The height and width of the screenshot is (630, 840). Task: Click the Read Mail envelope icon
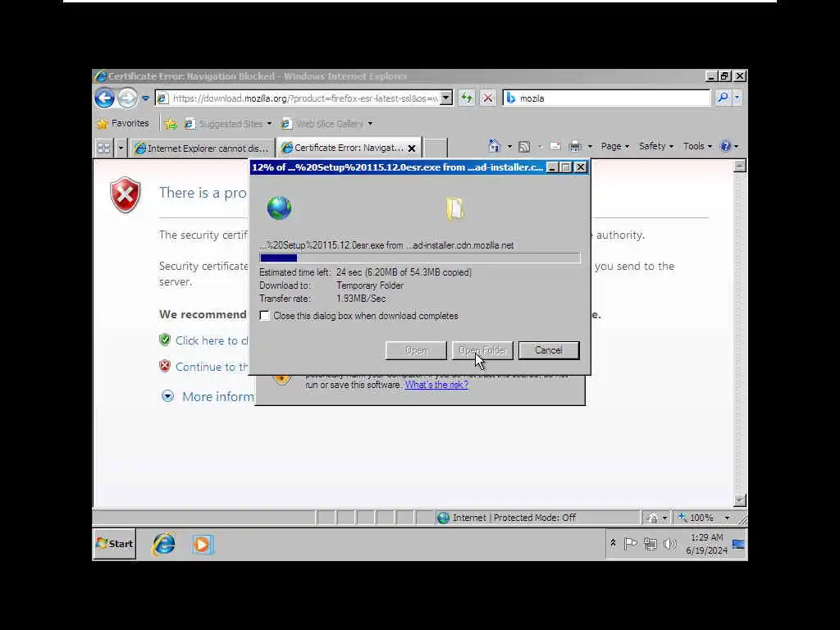tap(555, 146)
